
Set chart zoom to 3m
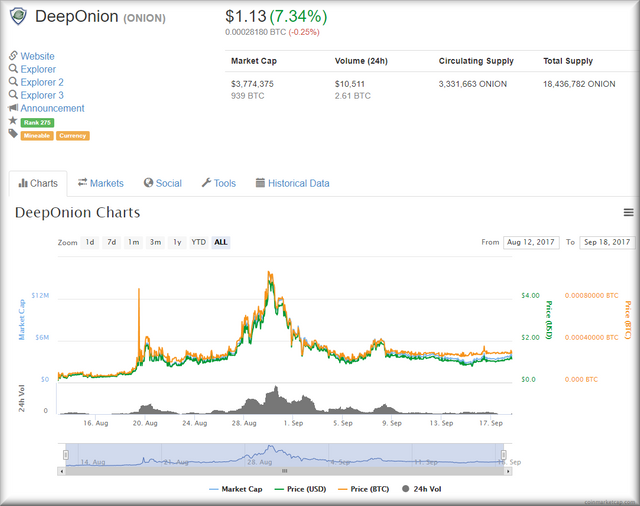155,242
